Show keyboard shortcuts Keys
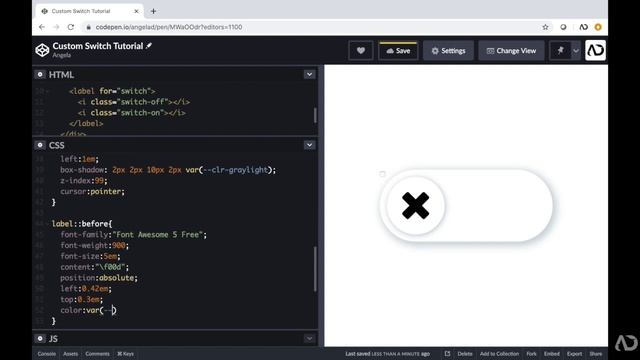This screenshot has width=640, height=360. point(125,354)
